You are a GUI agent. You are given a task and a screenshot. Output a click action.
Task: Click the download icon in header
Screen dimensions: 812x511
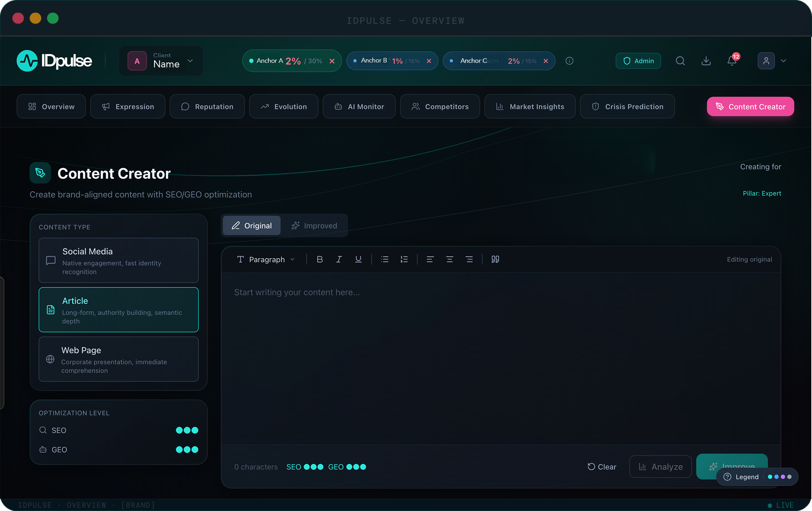point(706,61)
